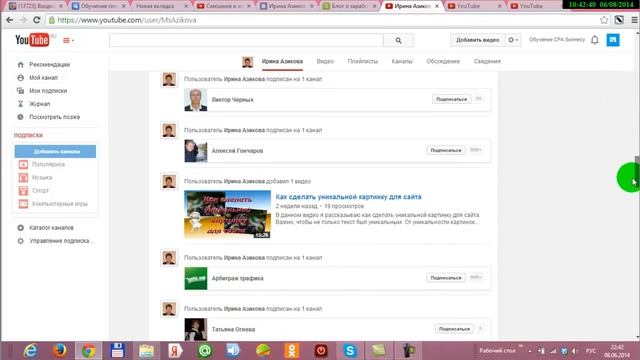
Task: Open Журнал history in the sidebar
Action: point(40,104)
